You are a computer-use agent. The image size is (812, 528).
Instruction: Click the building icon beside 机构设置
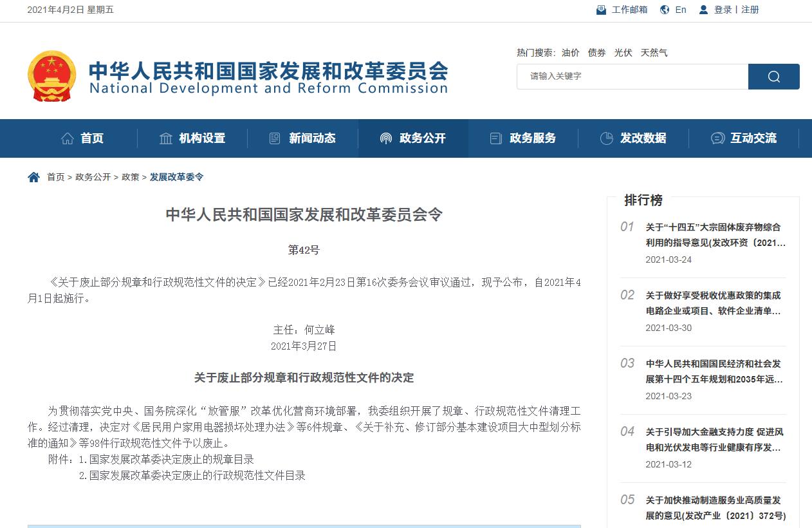click(x=166, y=138)
